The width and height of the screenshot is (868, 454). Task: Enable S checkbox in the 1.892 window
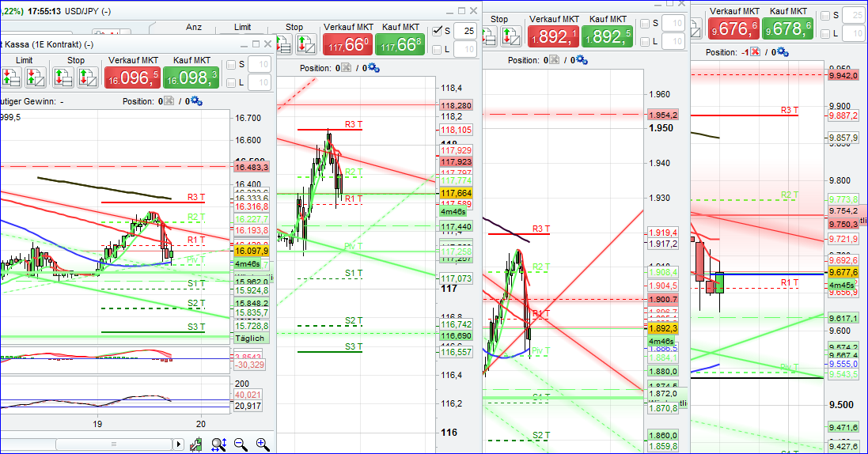click(x=645, y=23)
